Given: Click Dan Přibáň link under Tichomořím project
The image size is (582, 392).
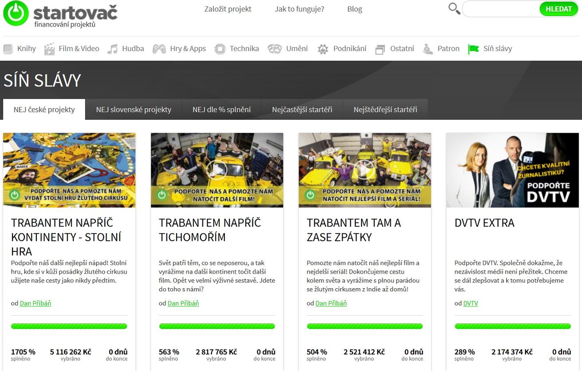Looking at the screenshot, I should (183, 303).
